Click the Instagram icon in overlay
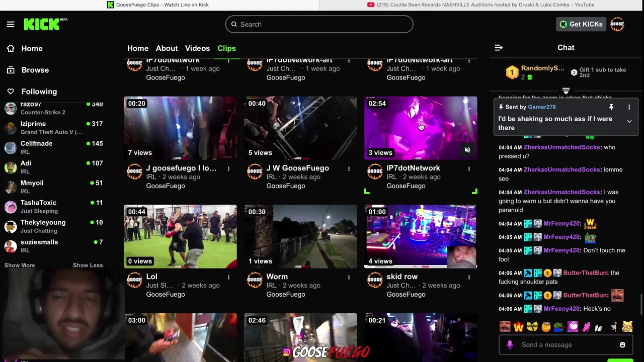Viewport: 644px width, 362px height. click(286, 352)
